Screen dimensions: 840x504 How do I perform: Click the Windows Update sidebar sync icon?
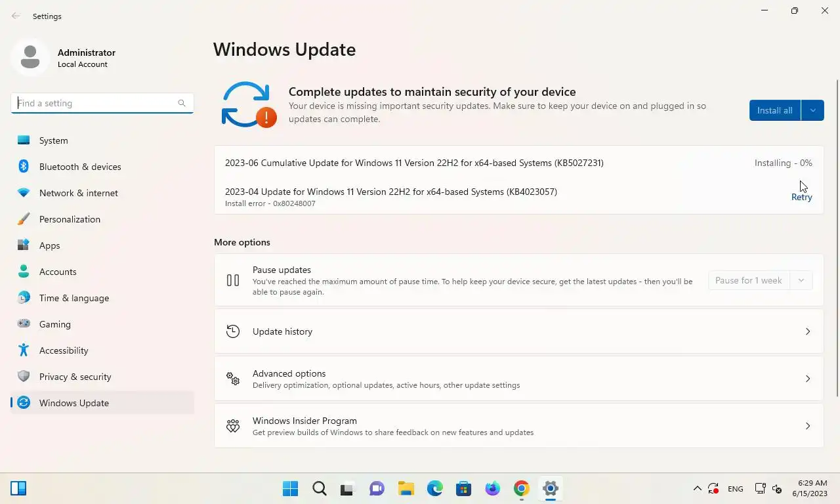coord(24,403)
